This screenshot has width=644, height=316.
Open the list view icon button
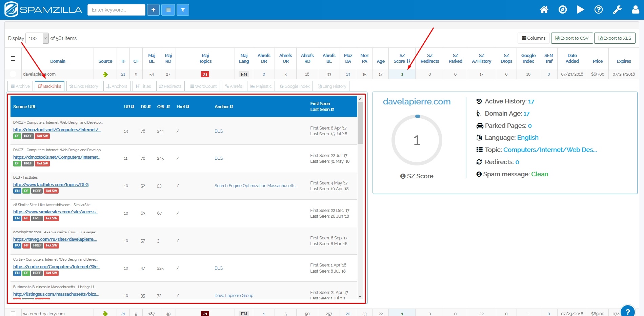click(168, 10)
